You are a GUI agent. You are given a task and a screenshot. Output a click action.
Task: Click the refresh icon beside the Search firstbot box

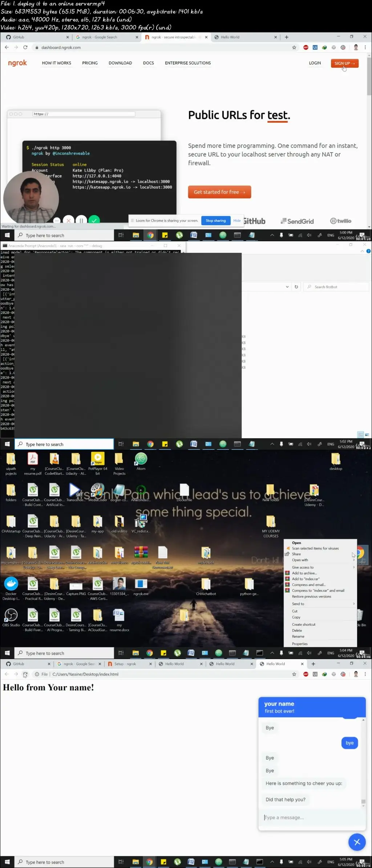point(296,287)
